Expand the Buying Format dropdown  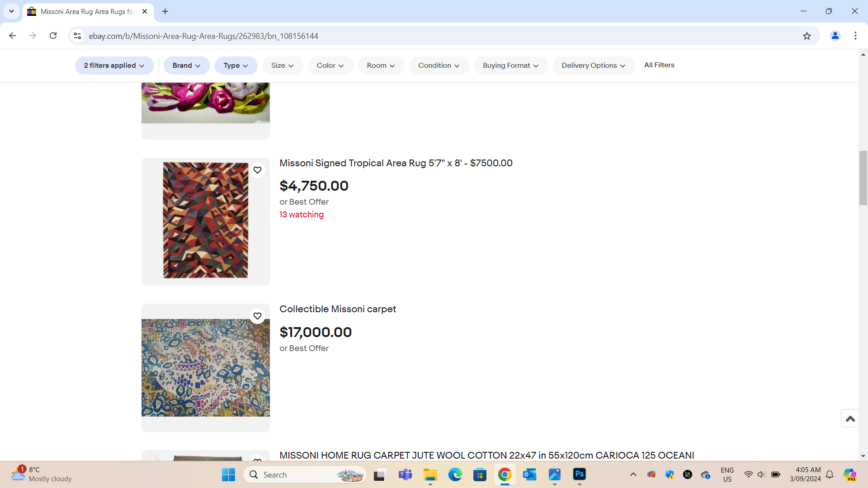(510, 66)
